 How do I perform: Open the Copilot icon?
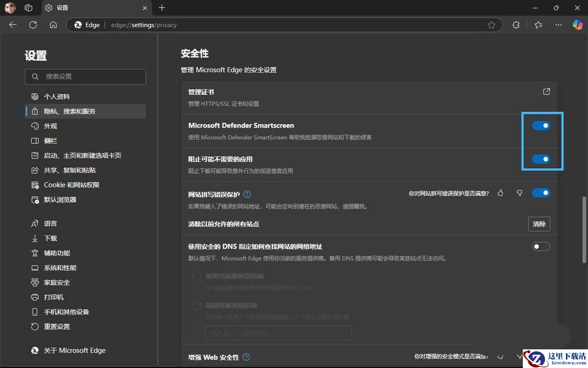point(578,25)
